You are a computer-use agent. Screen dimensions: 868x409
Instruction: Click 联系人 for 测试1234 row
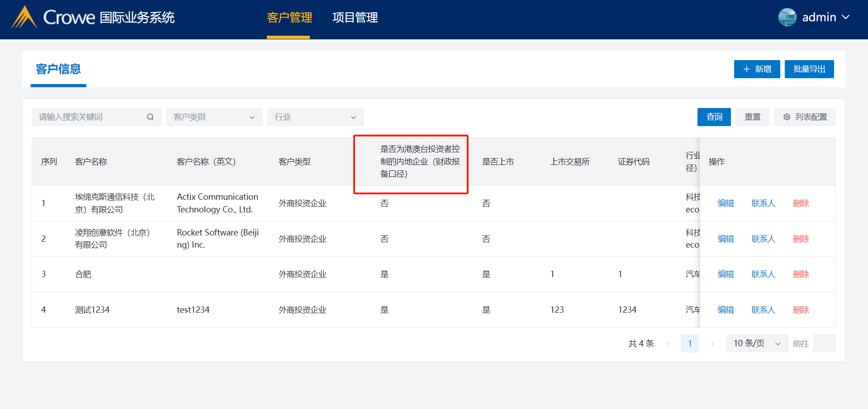pos(763,310)
